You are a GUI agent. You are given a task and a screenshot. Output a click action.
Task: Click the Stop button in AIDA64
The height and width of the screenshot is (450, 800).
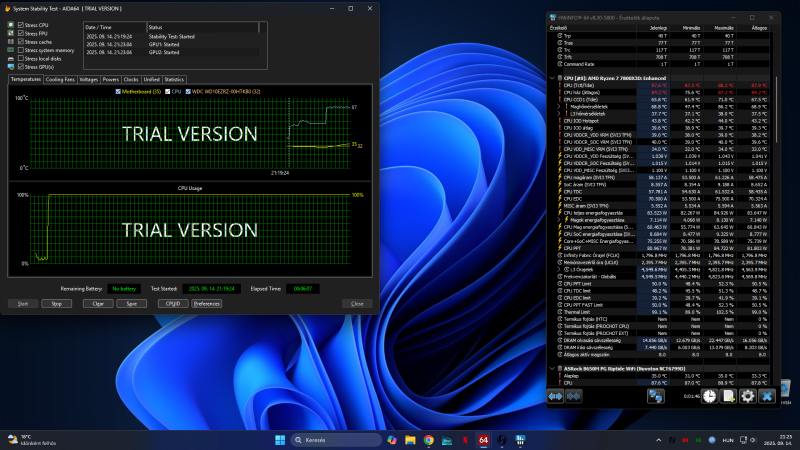pos(57,304)
